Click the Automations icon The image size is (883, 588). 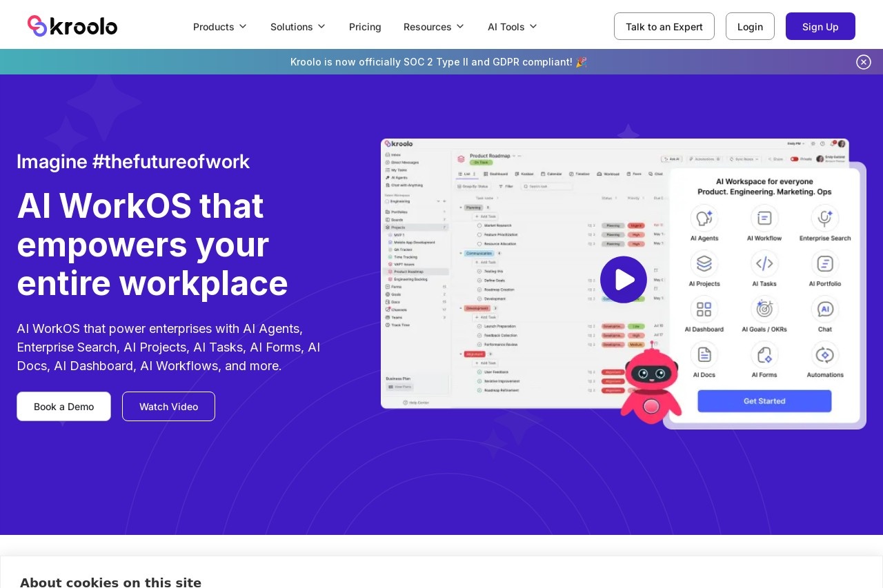coord(825,355)
